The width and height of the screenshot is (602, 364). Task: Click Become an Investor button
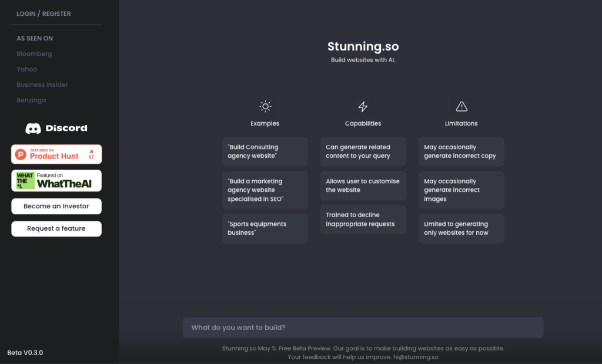click(x=56, y=206)
